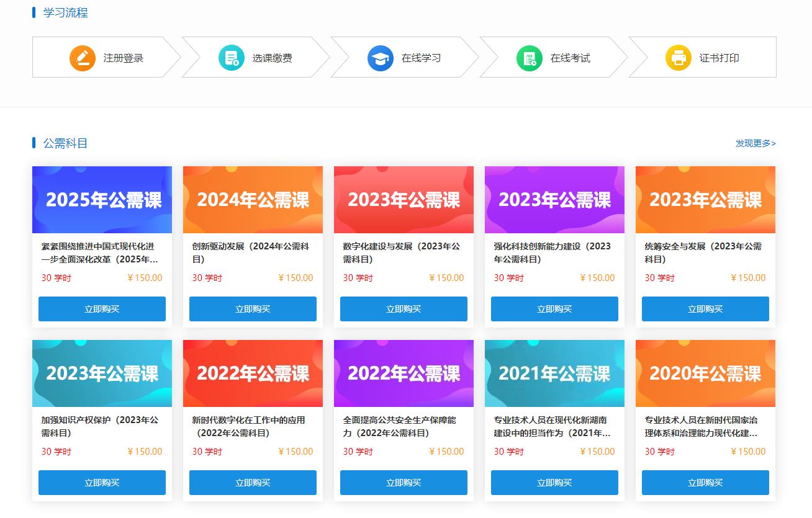Open the 强化科技创新能力建设 course title

(x=552, y=252)
